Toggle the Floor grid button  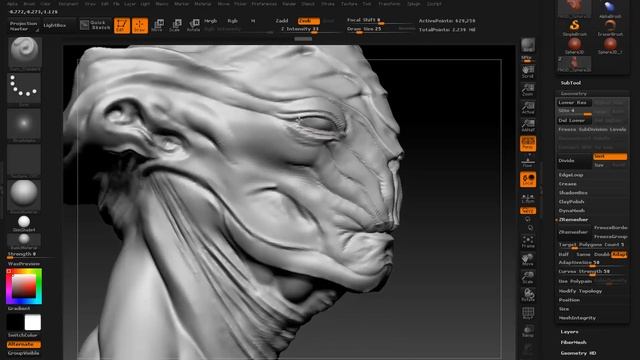pyautogui.click(x=528, y=161)
